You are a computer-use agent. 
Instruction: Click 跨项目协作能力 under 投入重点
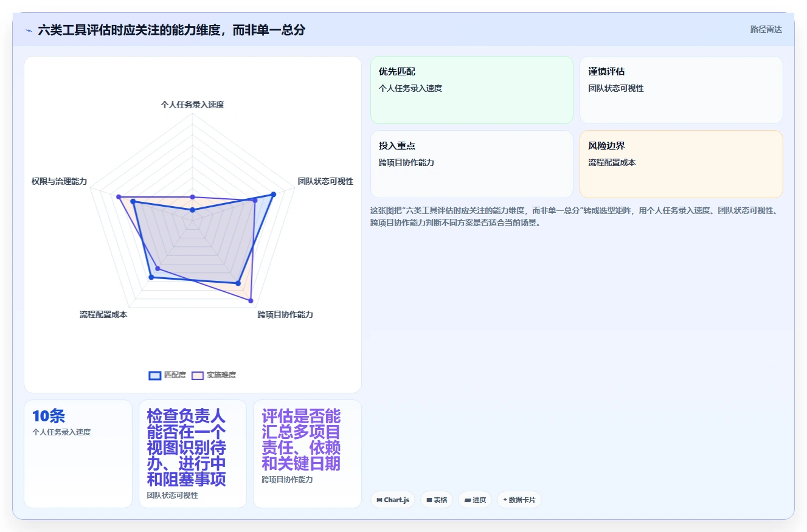coord(406,162)
